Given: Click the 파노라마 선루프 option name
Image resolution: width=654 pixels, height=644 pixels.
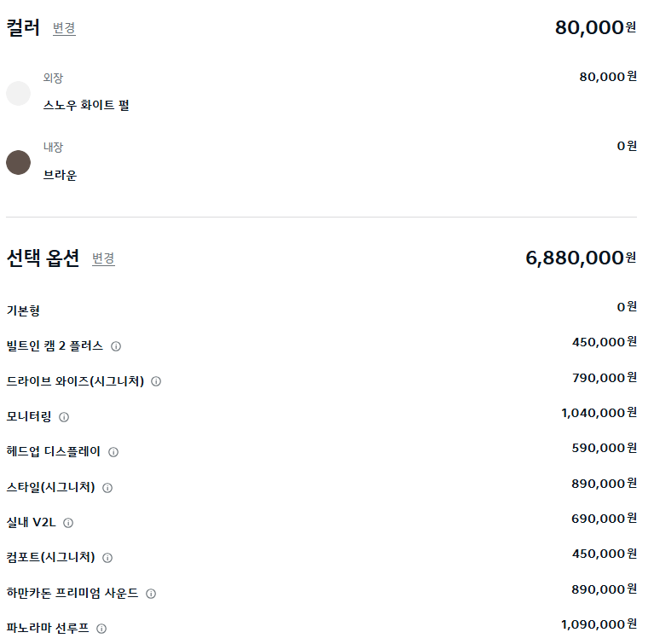Looking at the screenshot, I should (x=48, y=628).
